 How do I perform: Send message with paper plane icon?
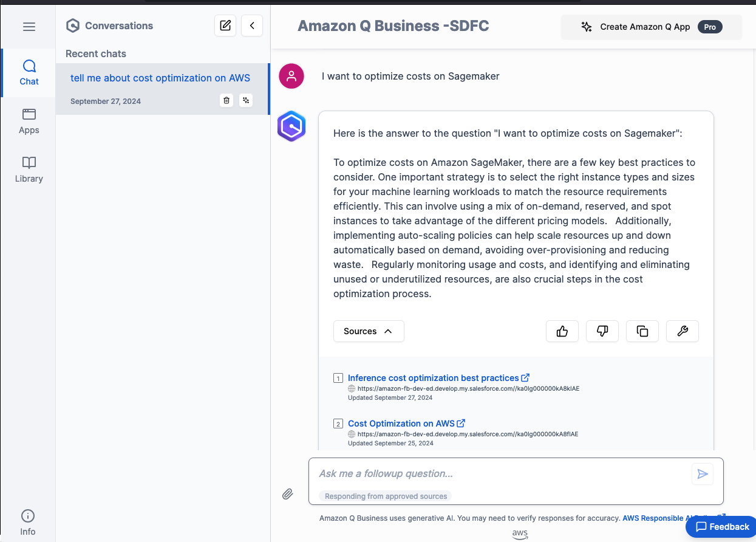[x=703, y=474]
